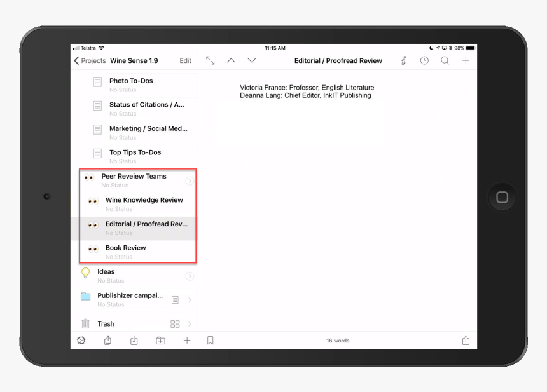Tap the 16 words counter
This screenshot has width=547, height=392.
tap(338, 341)
